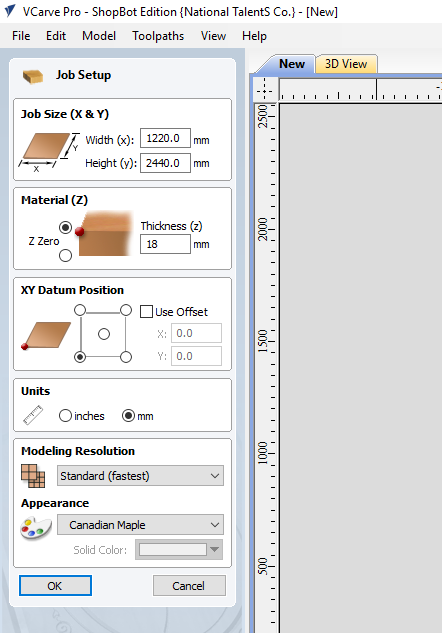Screen dimensions: 442x633
Task: Cancel the job setup
Action: [x=189, y=586]
